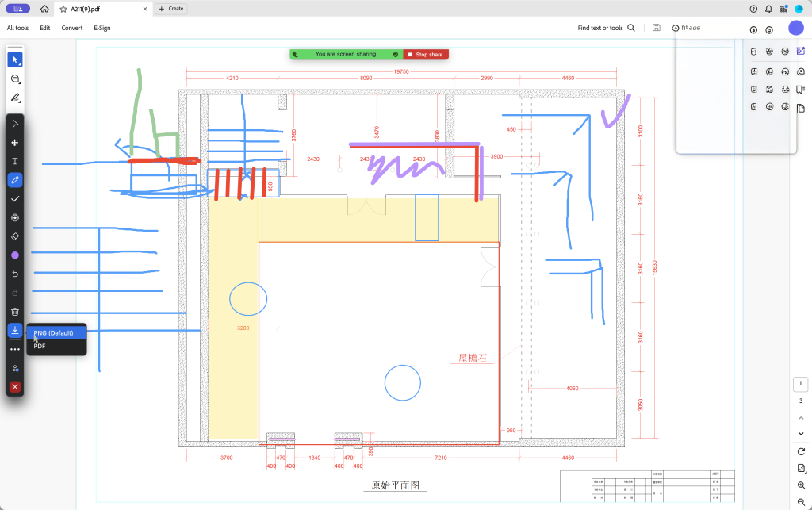Pick the eraser tool
This screenshot has height=510, width=812.
tap(15, 236)
